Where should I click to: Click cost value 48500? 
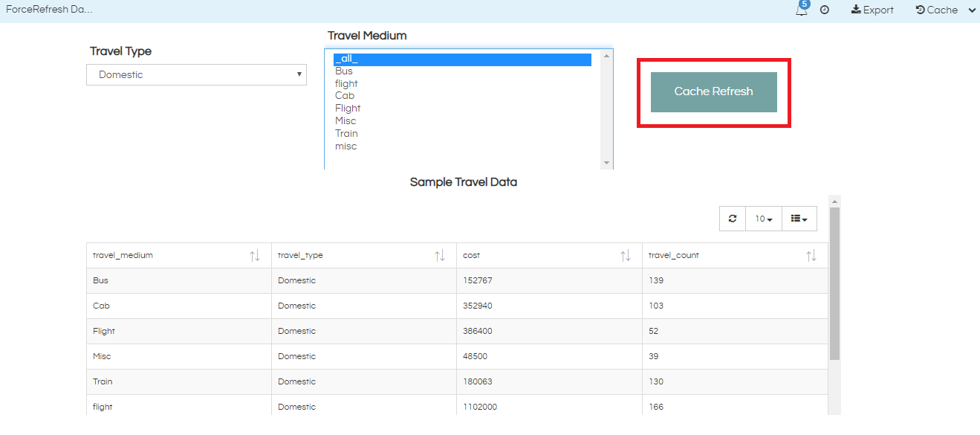[x=476, y=357]
